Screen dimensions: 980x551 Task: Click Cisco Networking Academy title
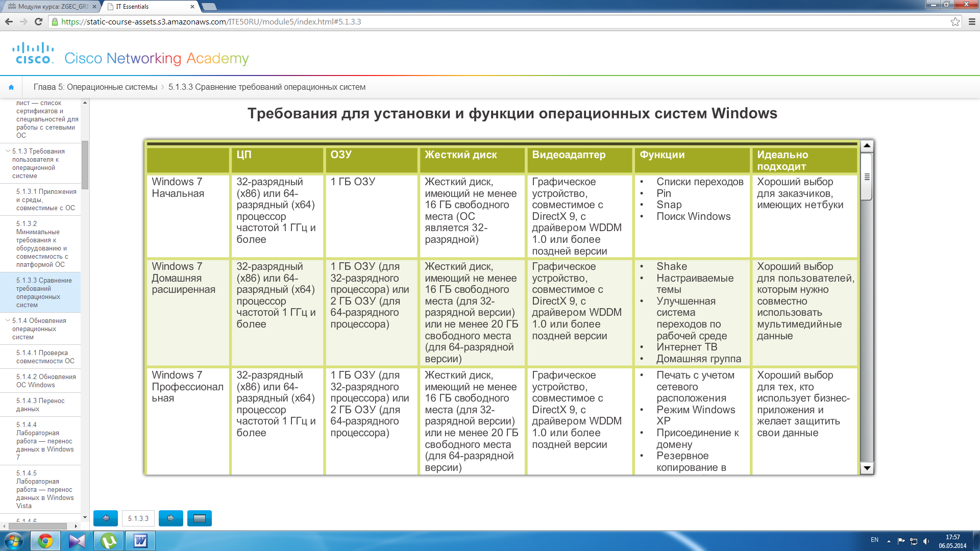(157, 58)
